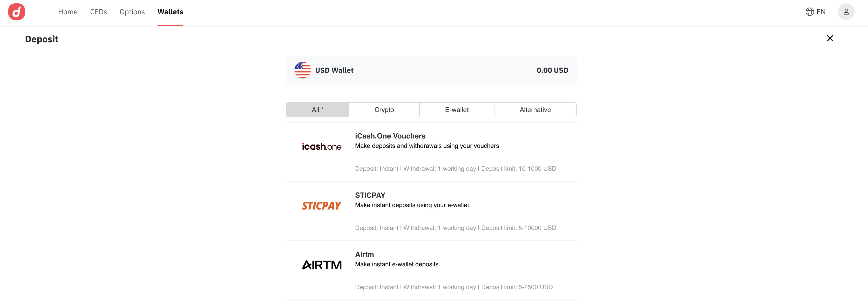Screen dimensions: 868x304
Task: Click the STICPAY logo
Action: tap(321, 206)
